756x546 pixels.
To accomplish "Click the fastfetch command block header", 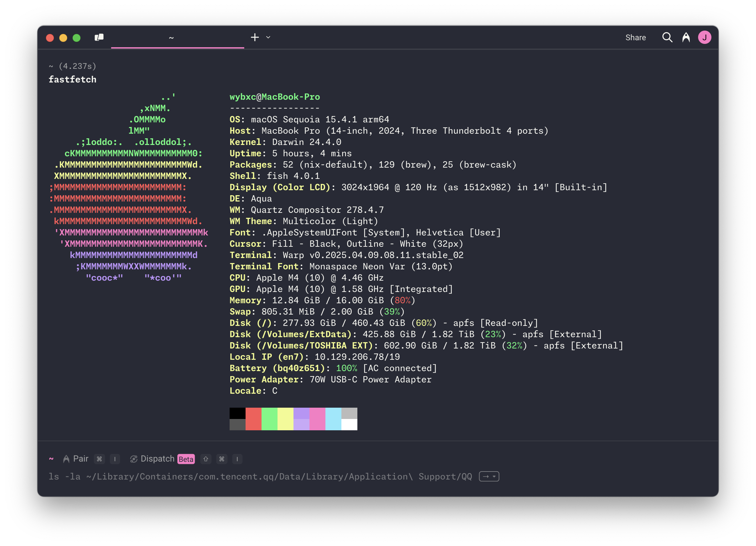I will 72,79.
